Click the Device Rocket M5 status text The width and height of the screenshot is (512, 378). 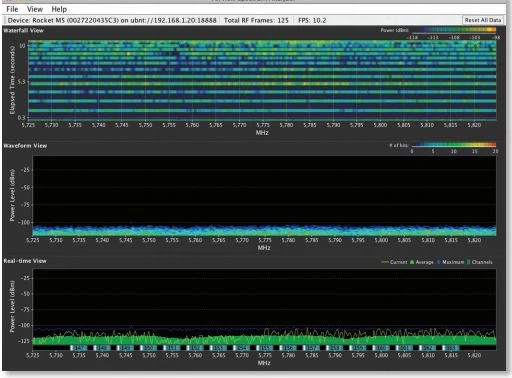pyautogui.click(x=112, y=20)
